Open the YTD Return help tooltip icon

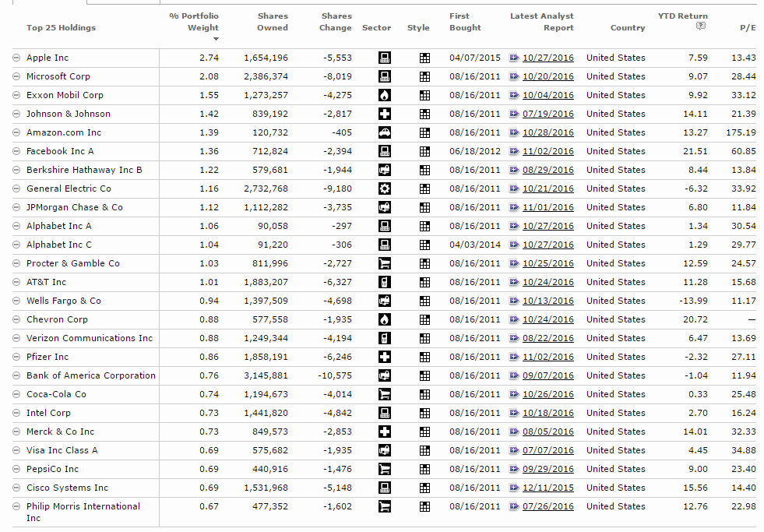pyautogui.click(x=699, y=26)
